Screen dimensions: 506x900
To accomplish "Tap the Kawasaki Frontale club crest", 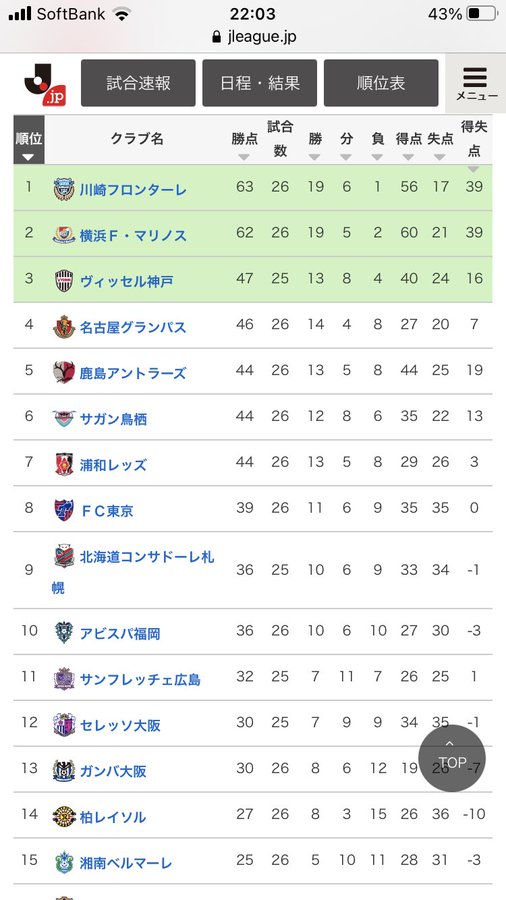I will pyautogui.click(x=64, y=189).
